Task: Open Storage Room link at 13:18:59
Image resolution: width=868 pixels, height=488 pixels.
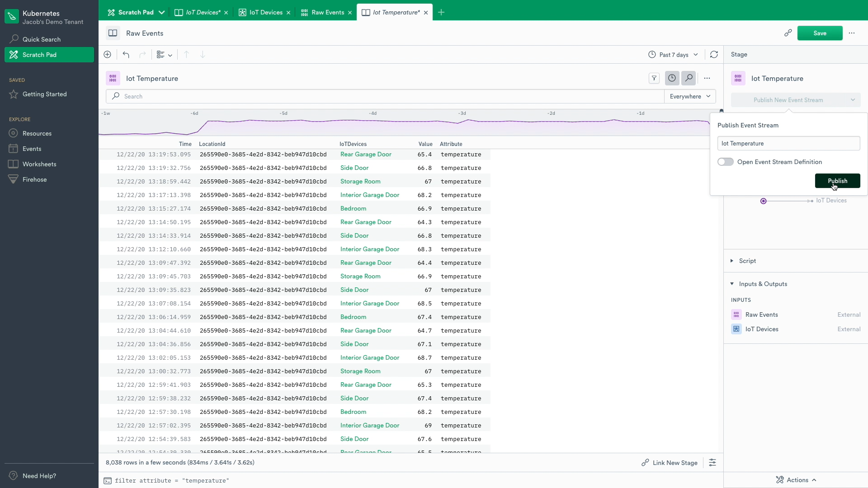Action: click(360, 181)
